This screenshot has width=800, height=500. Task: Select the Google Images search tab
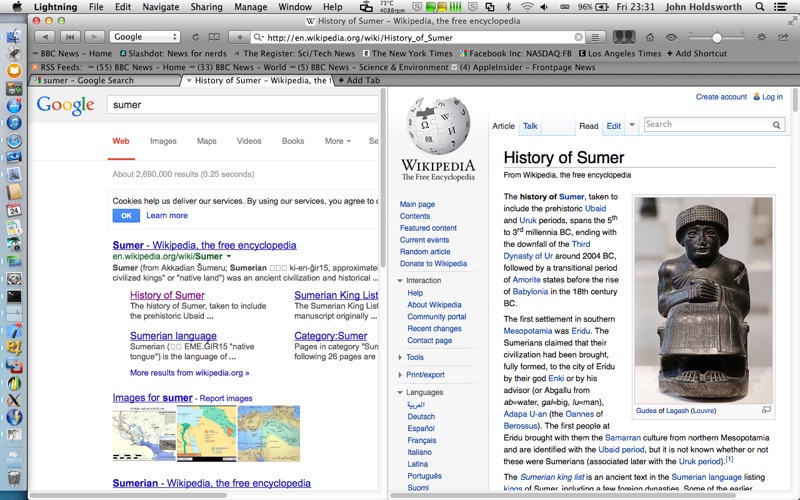[x=163, y=141]
